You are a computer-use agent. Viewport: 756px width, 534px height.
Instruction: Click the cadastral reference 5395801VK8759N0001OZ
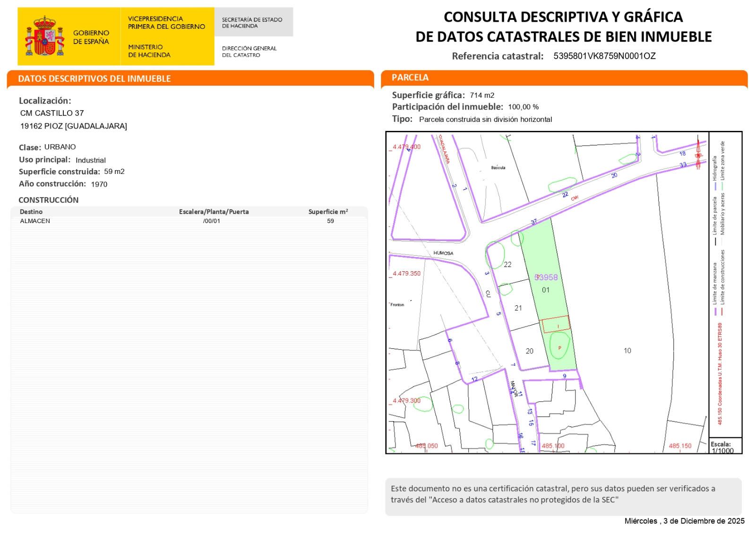[604, 56]
